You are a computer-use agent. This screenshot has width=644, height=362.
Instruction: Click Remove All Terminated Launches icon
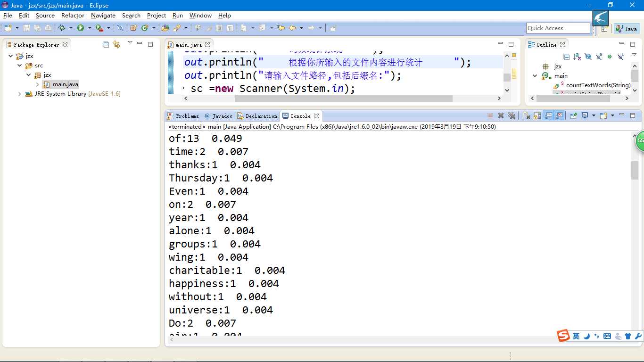pos(512,115)
